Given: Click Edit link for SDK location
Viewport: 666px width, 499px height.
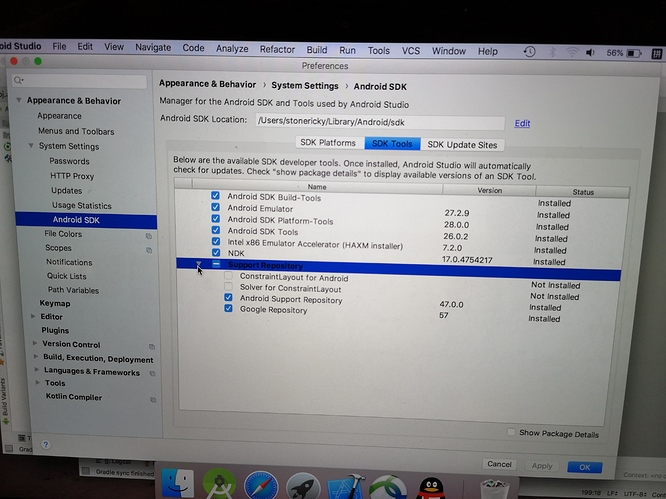Looking at the screenshot, I should click(522, 123).
